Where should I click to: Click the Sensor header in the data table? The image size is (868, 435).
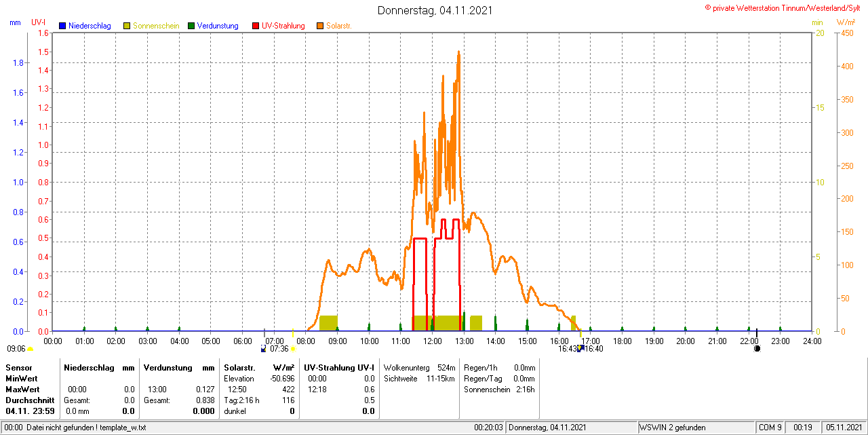coord(18,367)
